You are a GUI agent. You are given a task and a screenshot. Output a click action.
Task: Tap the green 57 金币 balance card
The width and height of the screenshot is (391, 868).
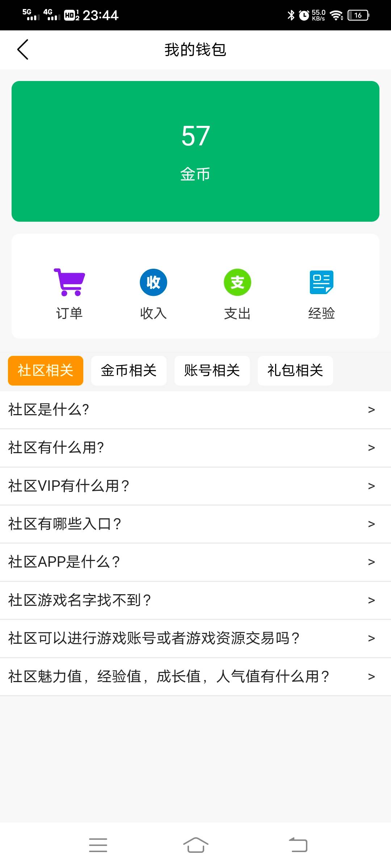coord(195,151)
